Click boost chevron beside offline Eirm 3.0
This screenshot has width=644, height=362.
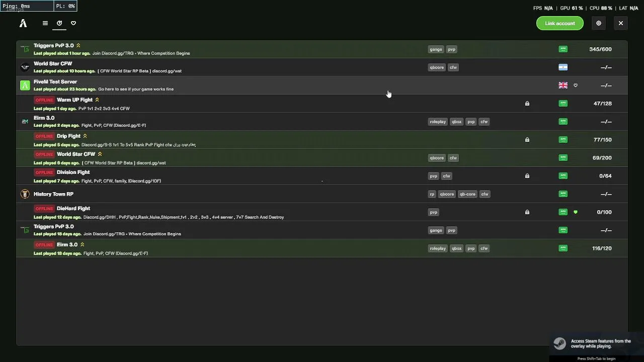82,245
